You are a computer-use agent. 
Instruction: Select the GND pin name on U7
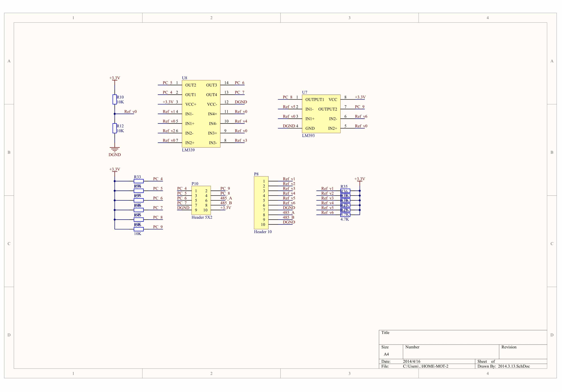pyautogui.click(x=310, y=128)
